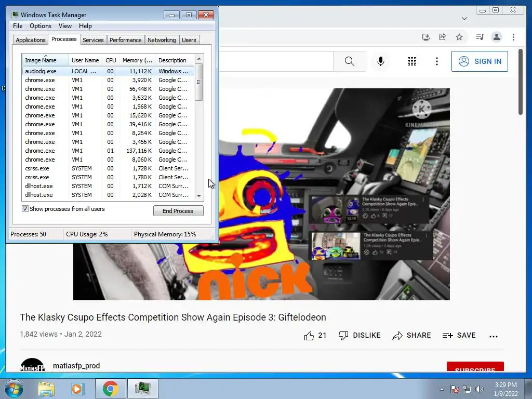Viewport: 532px width, 399px height.
Task: Click the Chrome share page icon
Action: tap(443, 37)
